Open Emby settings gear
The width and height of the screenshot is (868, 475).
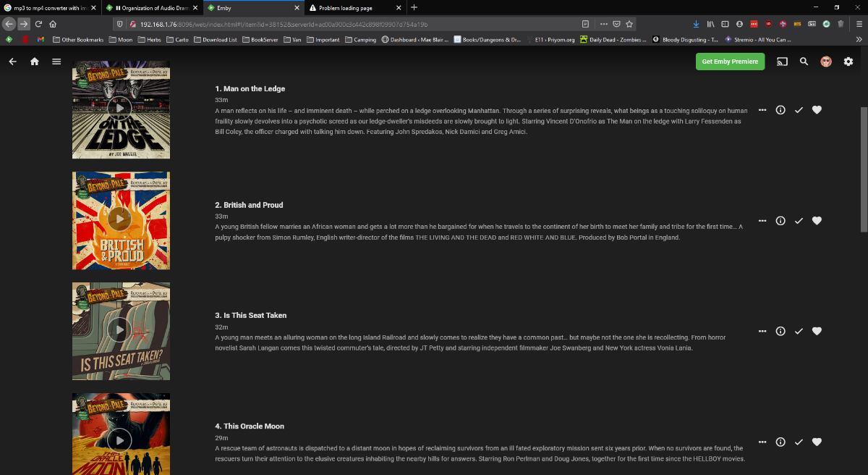tap(848, 62)
